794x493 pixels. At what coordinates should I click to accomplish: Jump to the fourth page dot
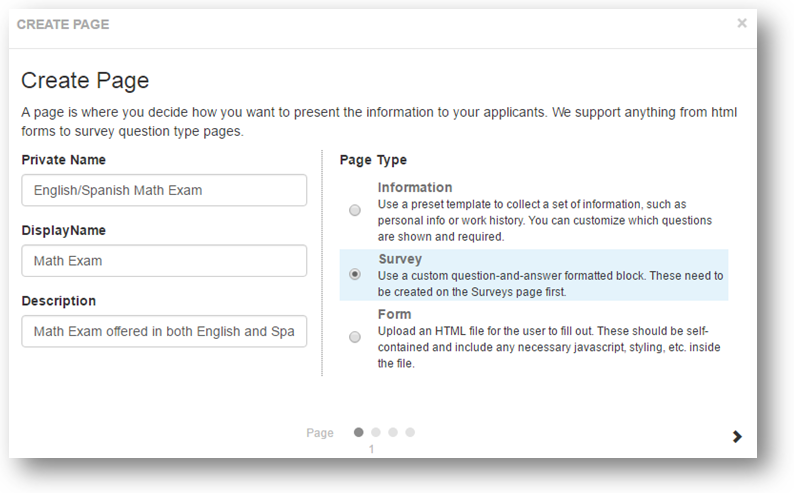[410, 432]
